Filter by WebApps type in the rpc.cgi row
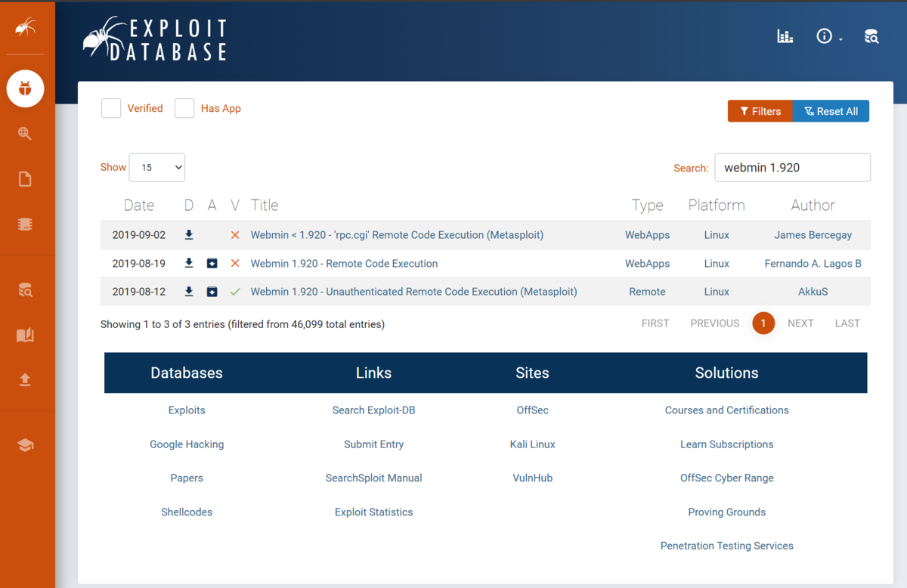907x588 pixels. pos(648,235)
